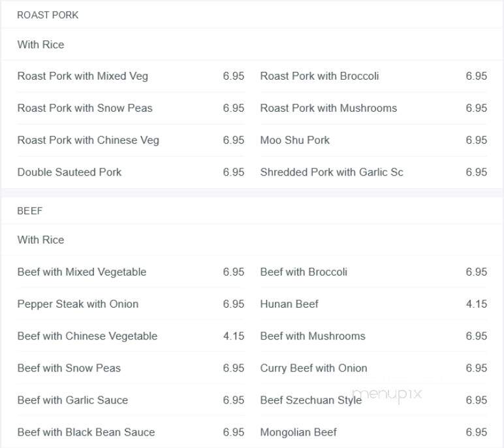
Task: Choose Roast Pork with Snow Peas
Action: [x=131, y=108]
